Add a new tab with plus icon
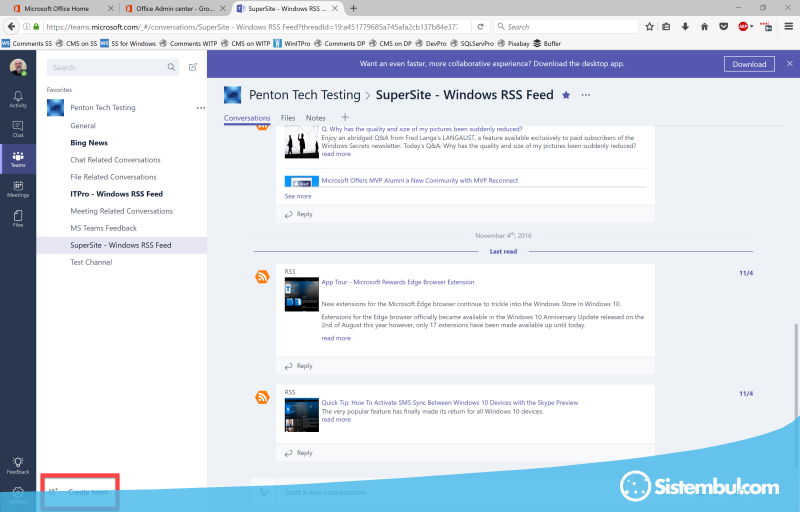The image size is (800, 512). [x=345, y=117]
